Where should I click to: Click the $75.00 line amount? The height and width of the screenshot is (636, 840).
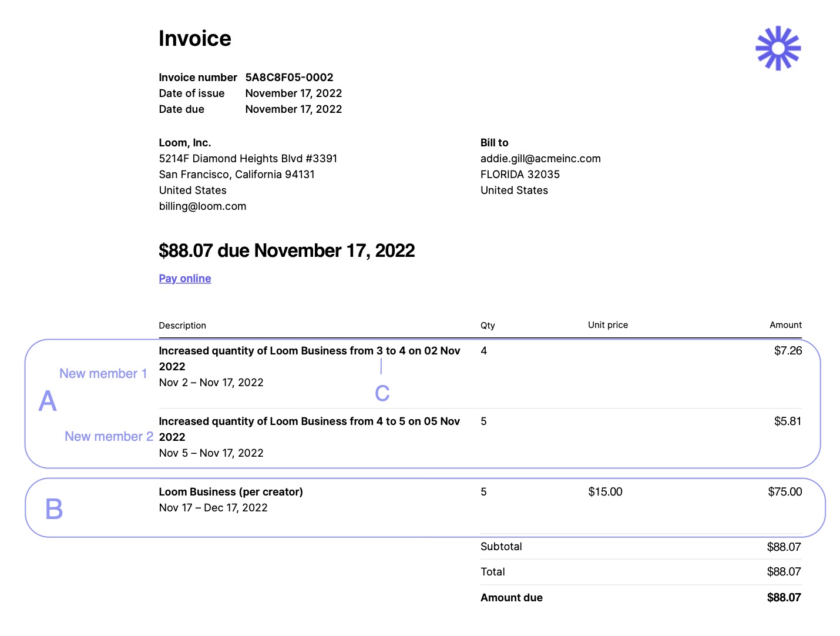[x=784, y=492]
